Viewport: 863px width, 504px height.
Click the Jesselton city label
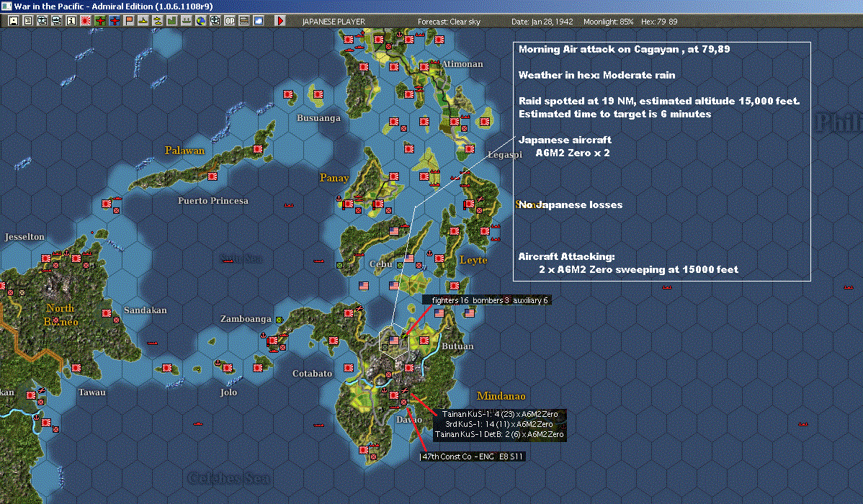[24, 237]
